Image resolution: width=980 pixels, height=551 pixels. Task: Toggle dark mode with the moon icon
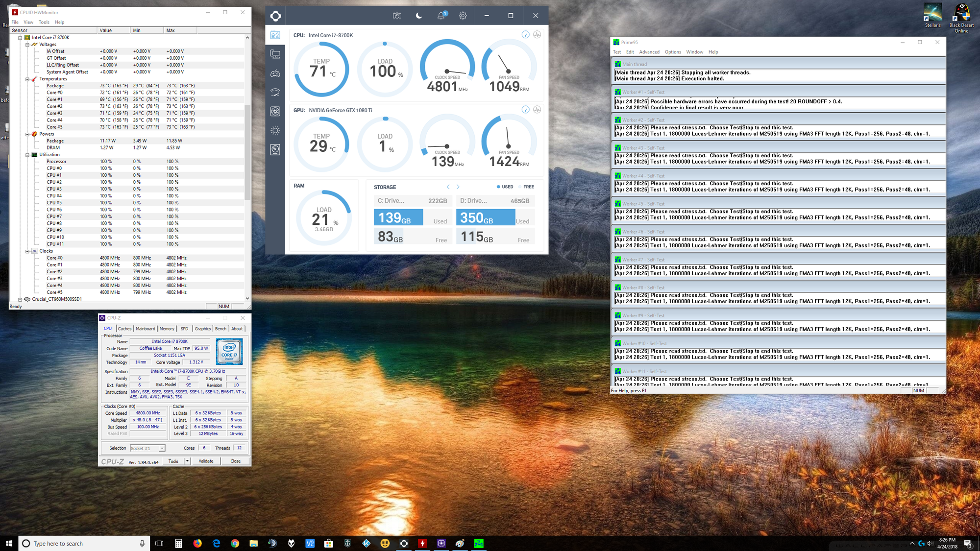point(419,15)
